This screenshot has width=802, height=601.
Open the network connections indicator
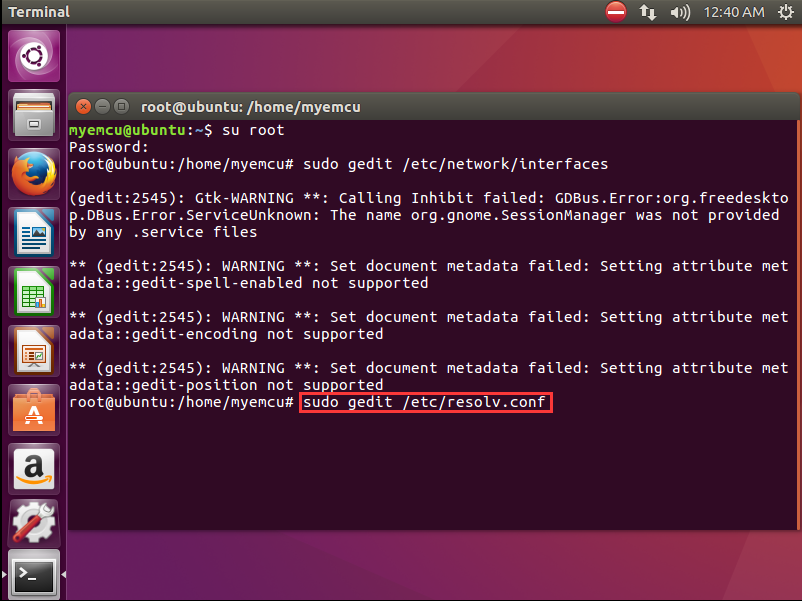point(648,12)
